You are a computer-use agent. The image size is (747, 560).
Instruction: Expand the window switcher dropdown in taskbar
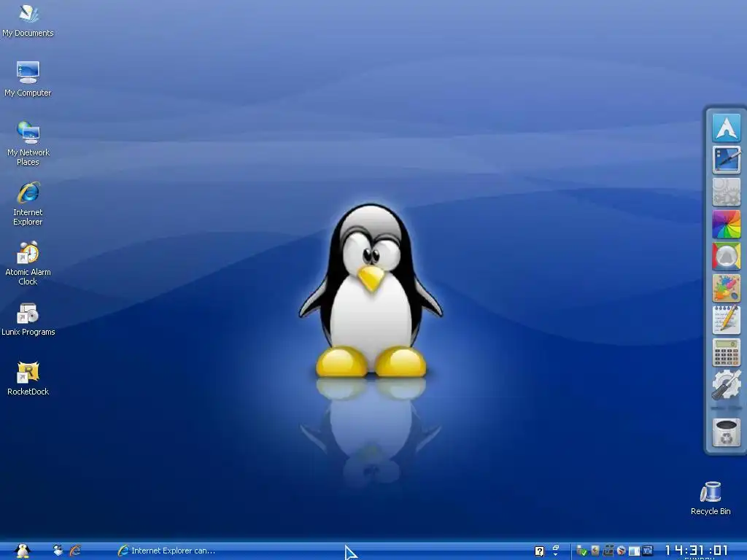(x=555, y=551)
